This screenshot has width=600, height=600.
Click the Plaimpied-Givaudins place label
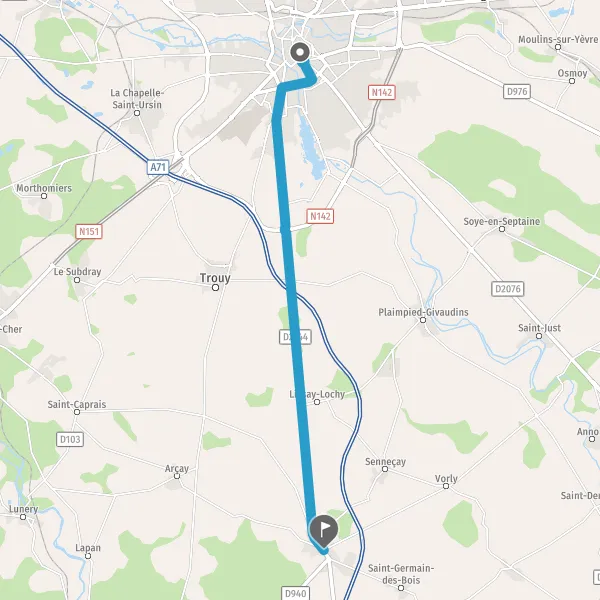(423, 312)
